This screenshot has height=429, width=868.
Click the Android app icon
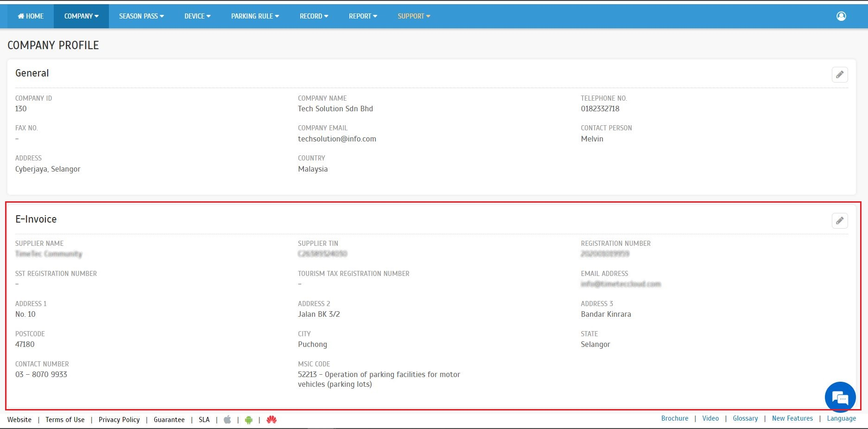[x=249, y=420]
